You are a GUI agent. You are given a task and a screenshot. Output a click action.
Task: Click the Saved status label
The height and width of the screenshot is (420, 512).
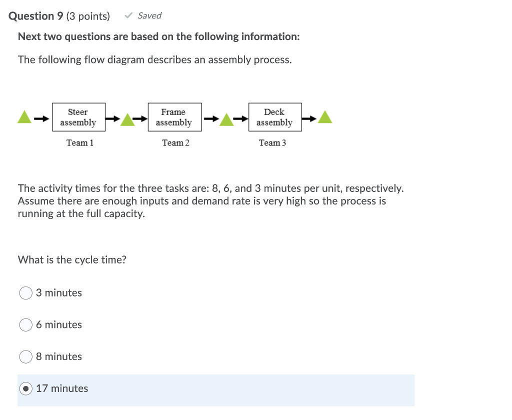[x=148, y=15]
